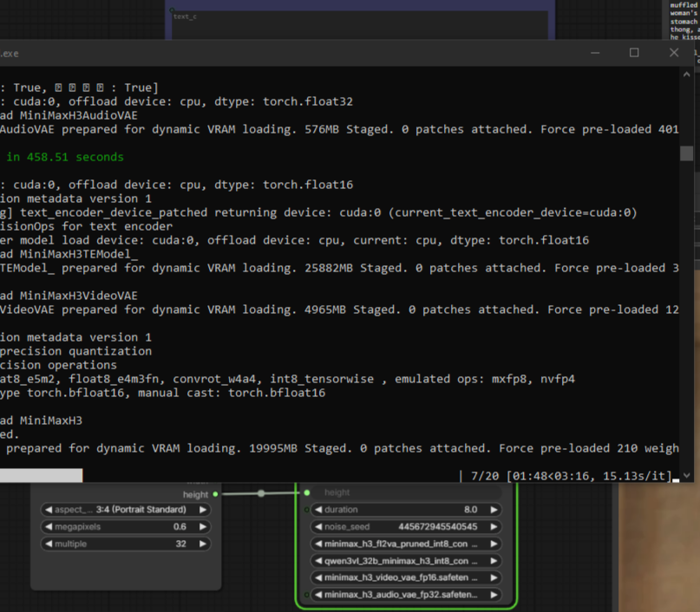700x612 pixels.
Task: Open the minimax_h3_fl2va_pruned_int8 model selector
Action: pos(406,544)
